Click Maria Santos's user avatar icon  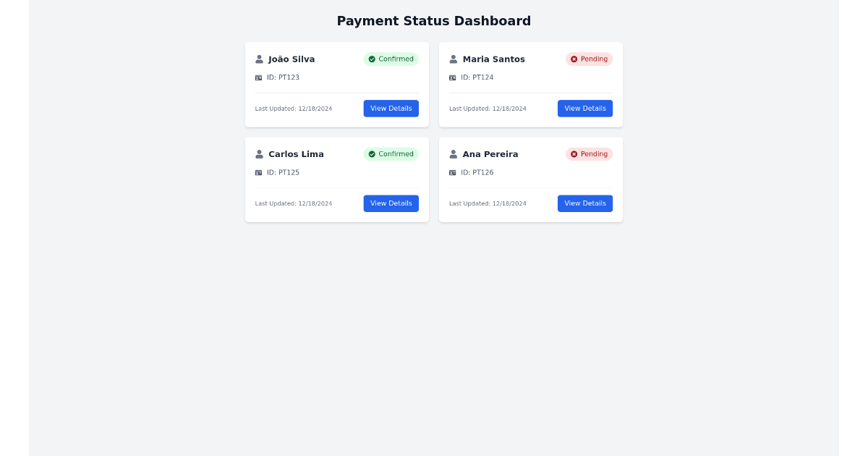(454, 59)
